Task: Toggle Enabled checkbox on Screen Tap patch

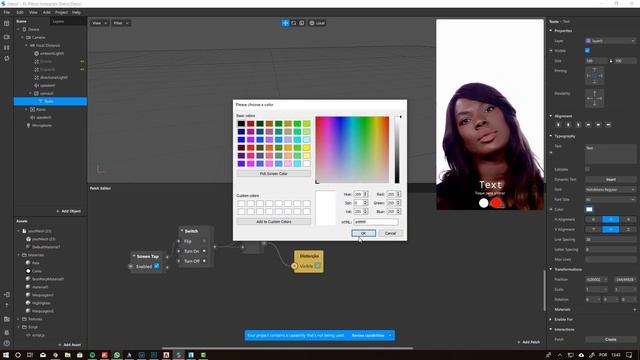Action: [x=157, y=266]
